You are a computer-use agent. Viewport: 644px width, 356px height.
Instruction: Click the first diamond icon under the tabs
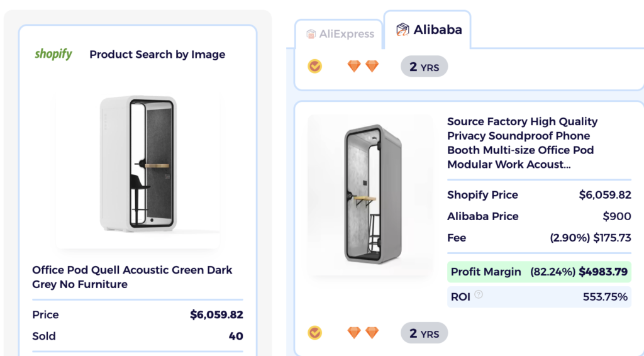(354, 66)
